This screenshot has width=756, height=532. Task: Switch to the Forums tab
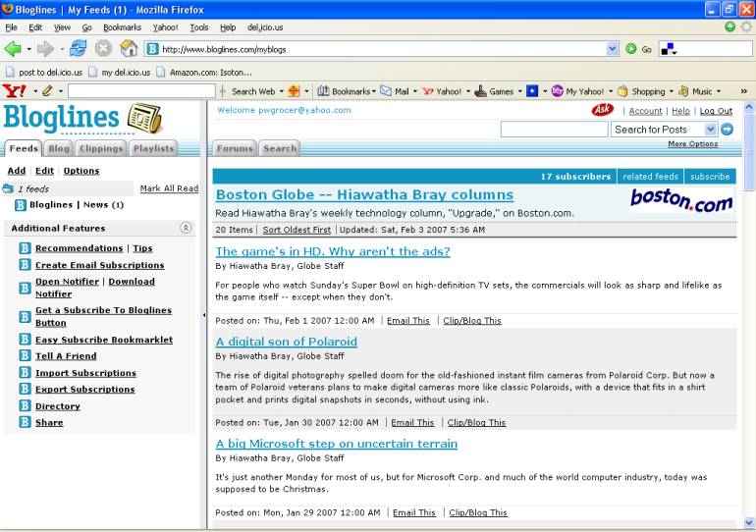pyautogui.click(x=235, y=148)
